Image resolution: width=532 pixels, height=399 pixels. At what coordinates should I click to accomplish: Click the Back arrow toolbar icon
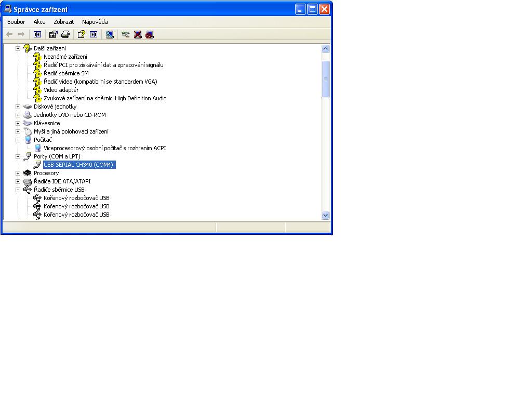click(9, 34)
